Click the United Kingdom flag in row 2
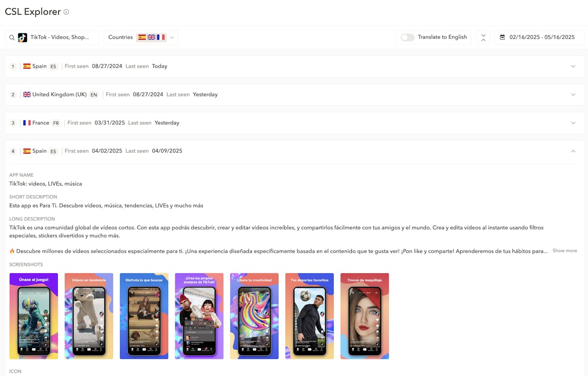 pyautogui.click(x=27, y=94)
